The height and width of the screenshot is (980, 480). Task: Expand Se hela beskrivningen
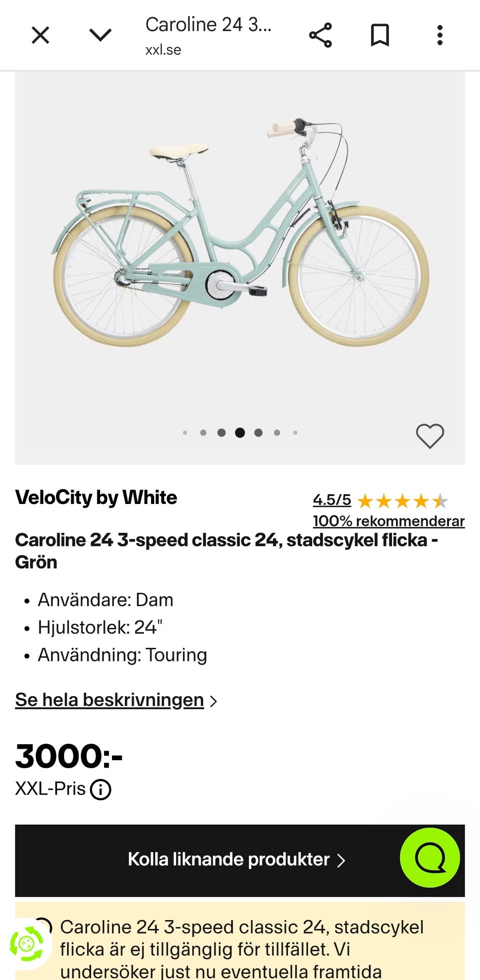tap(110, 700)
